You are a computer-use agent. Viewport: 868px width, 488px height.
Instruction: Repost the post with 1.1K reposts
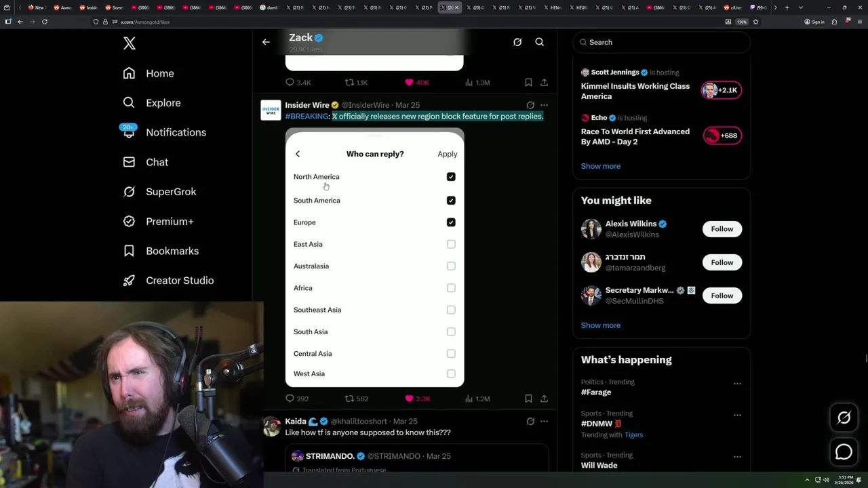[356, 83]
